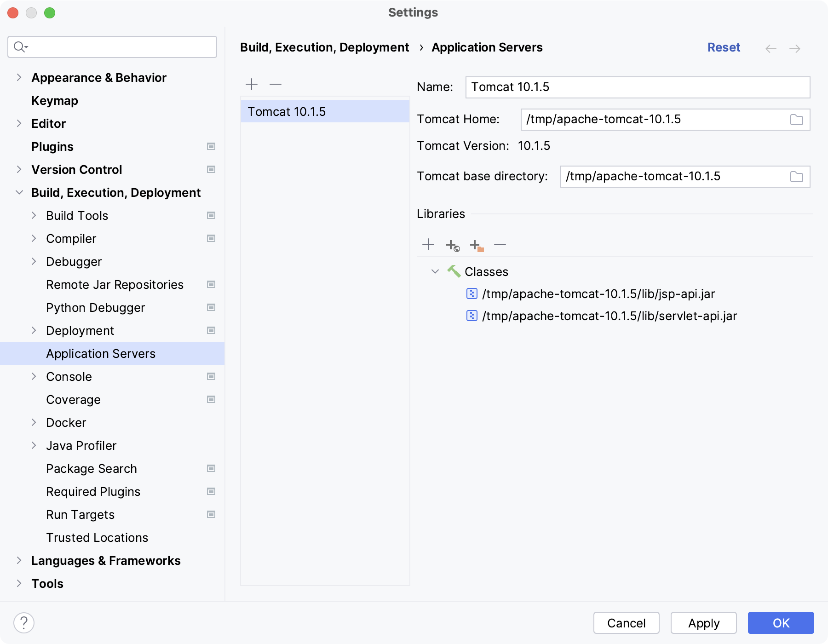The image size is (828, 644).
Task: Open the Plugins settings page
Action: (52, 147)
